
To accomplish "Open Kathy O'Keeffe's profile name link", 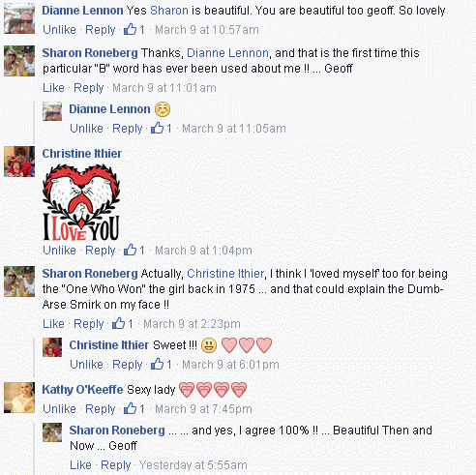I will coord(82,390).
